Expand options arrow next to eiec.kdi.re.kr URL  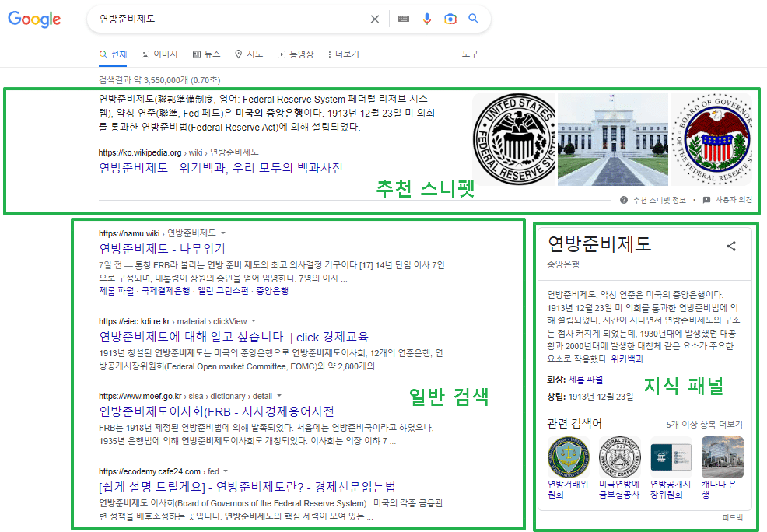254,320
